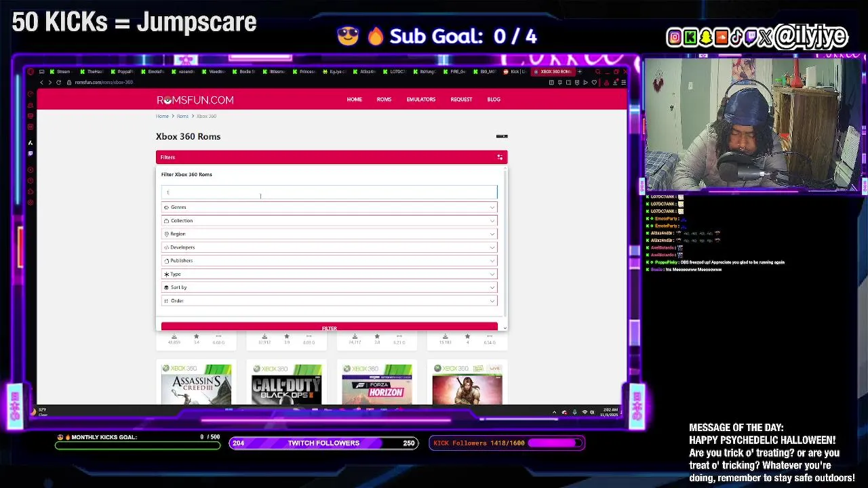868x488 pixels.
Task: Click the list view toggle above filters
Action: 502,137
